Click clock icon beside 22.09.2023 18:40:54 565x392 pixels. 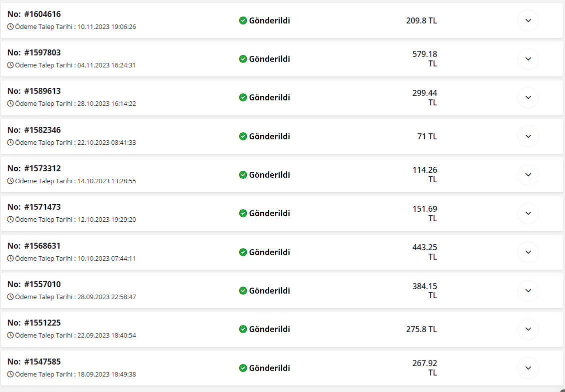pos(10,335)
